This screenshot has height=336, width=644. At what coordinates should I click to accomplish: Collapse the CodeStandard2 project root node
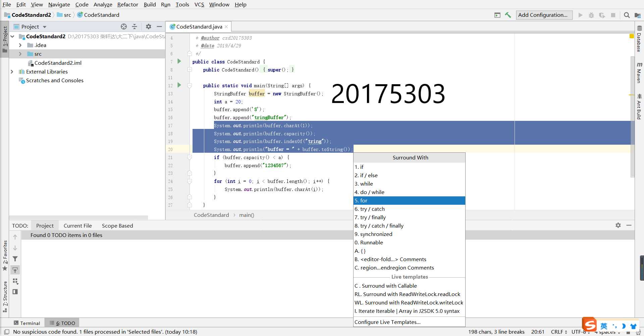(12, 36)
